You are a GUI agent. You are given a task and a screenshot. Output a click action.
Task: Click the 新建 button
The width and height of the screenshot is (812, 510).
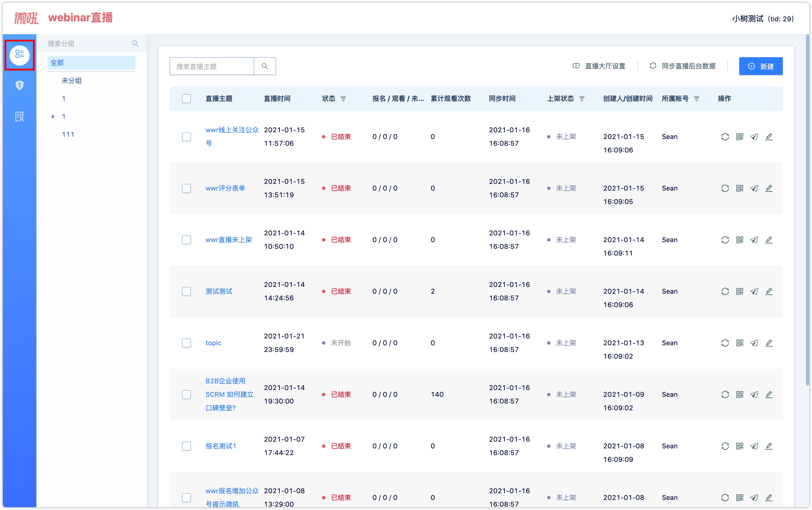tap(760, 66)
